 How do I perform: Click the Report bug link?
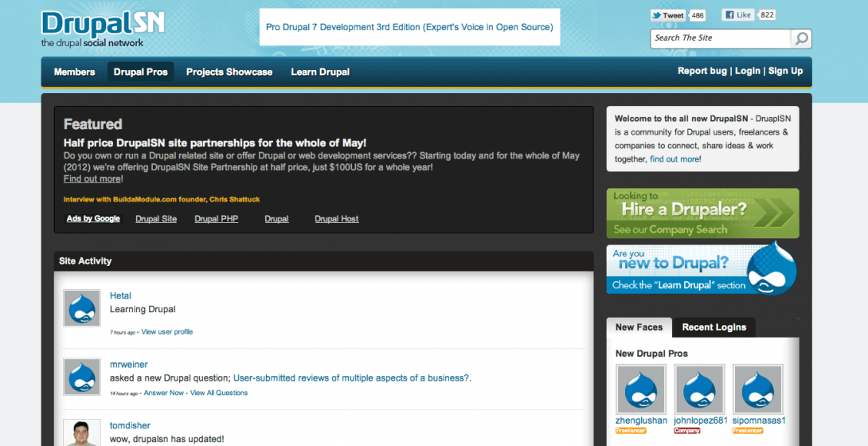(x=702, y=71)
